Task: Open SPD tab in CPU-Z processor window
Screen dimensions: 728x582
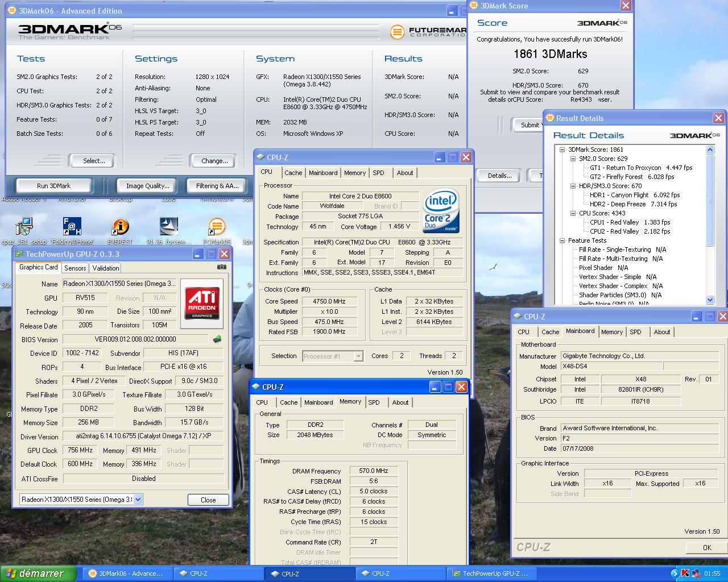Action: pos(378,173)
